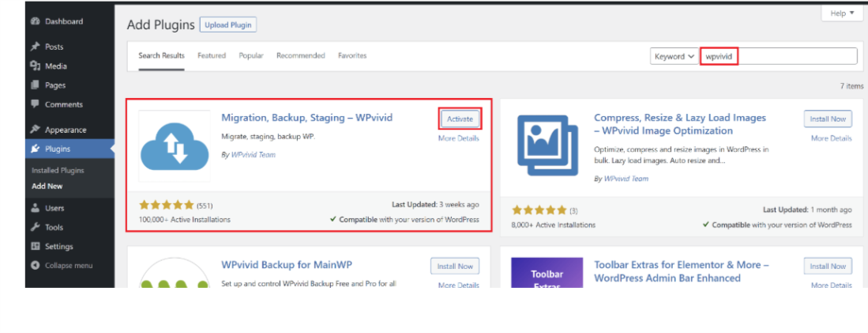Image resolution: width=868 pixels, height=333 pixels.
Task: Open the Dashboard icon in the sidebar
Action: tap(36, 21)
